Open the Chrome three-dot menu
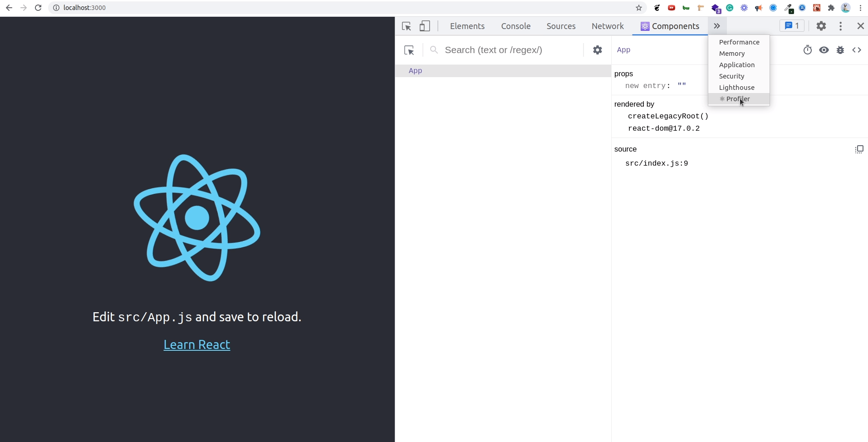Viewport: 868px width, 442px height. [x=861, y=8]
